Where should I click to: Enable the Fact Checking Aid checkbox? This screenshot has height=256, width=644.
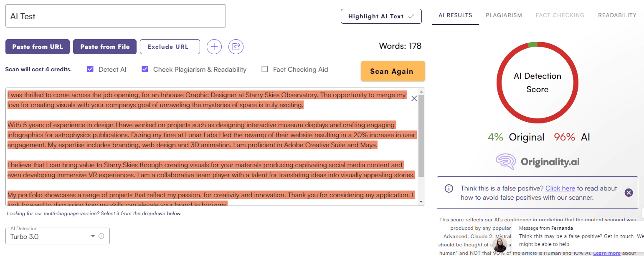pyautogui.click(x=264, y=69)
